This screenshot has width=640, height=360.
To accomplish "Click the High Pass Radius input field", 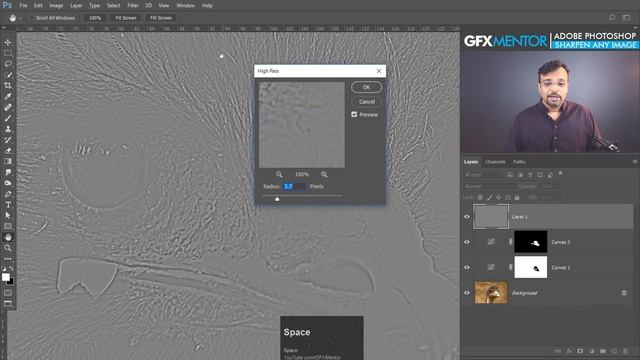I will pos(294,186).
